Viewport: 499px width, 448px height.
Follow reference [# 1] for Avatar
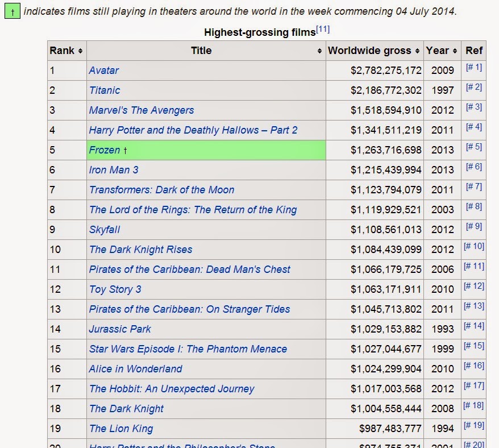click(474, 67)
